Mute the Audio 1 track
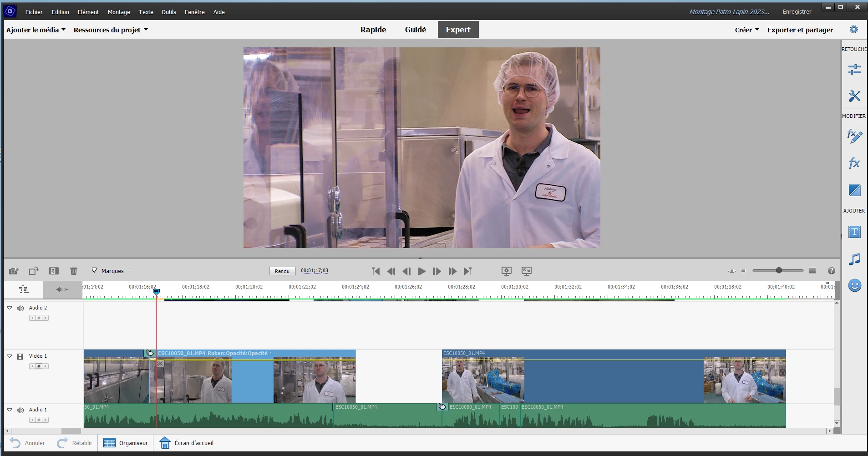The image size is (868, 456). (20, 410)
